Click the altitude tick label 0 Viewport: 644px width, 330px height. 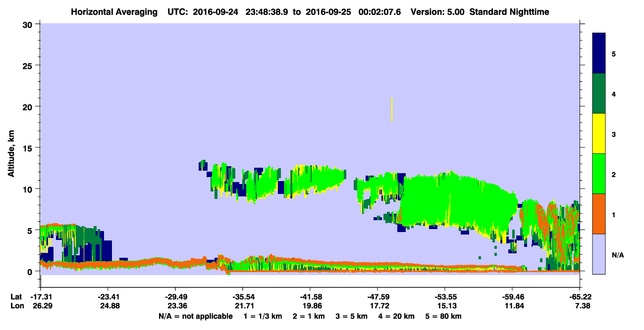(31, 271)
